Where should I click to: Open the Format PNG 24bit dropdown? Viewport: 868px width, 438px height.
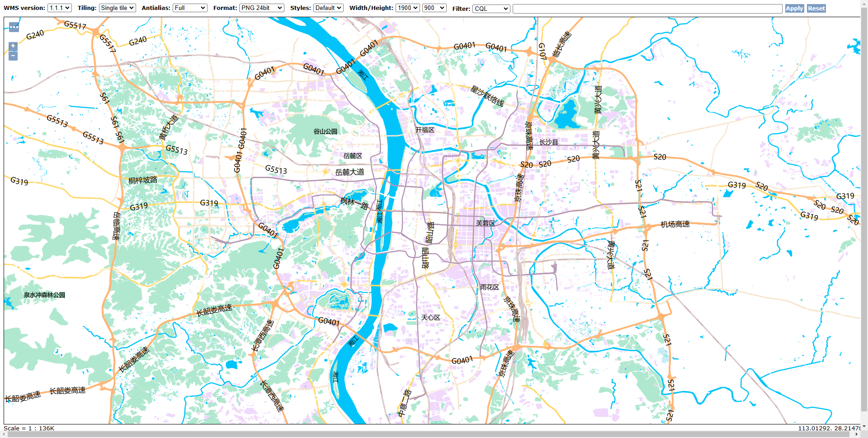click(261, 8)
